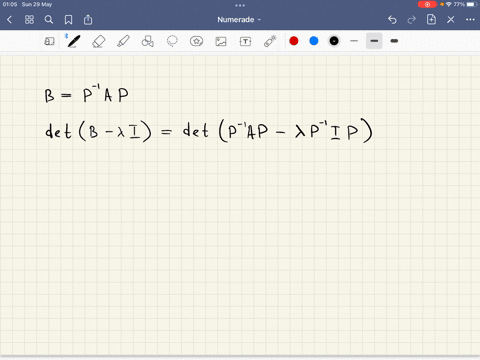The height and width of the screenshot is (360, 480).
Task: Select the thick stroke width
Action: [x=394, y=41]
